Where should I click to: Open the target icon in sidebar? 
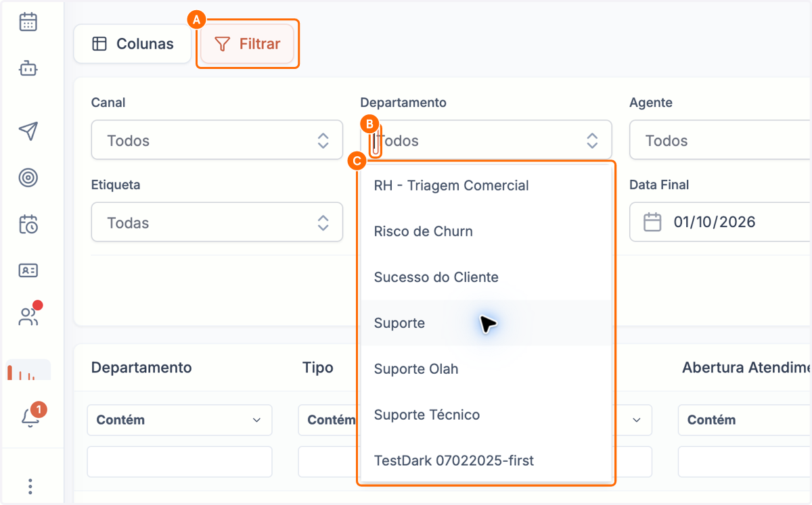click(28, 178)
